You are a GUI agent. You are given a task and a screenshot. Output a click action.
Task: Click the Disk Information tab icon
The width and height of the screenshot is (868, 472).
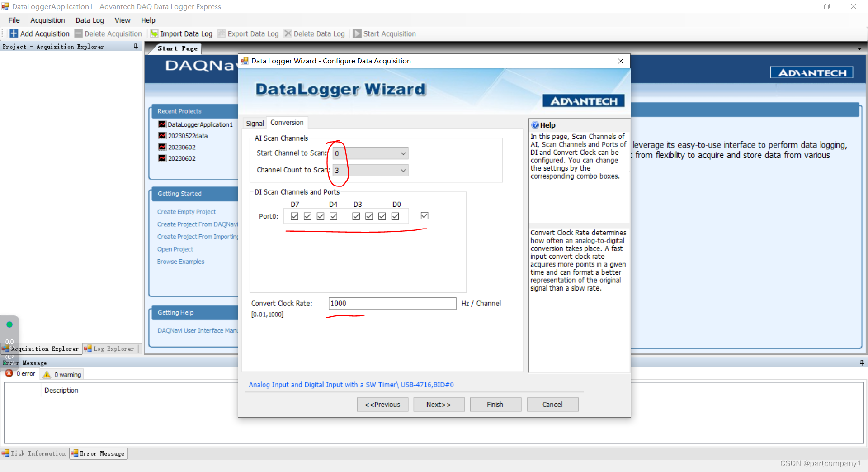tap(5, 453)
